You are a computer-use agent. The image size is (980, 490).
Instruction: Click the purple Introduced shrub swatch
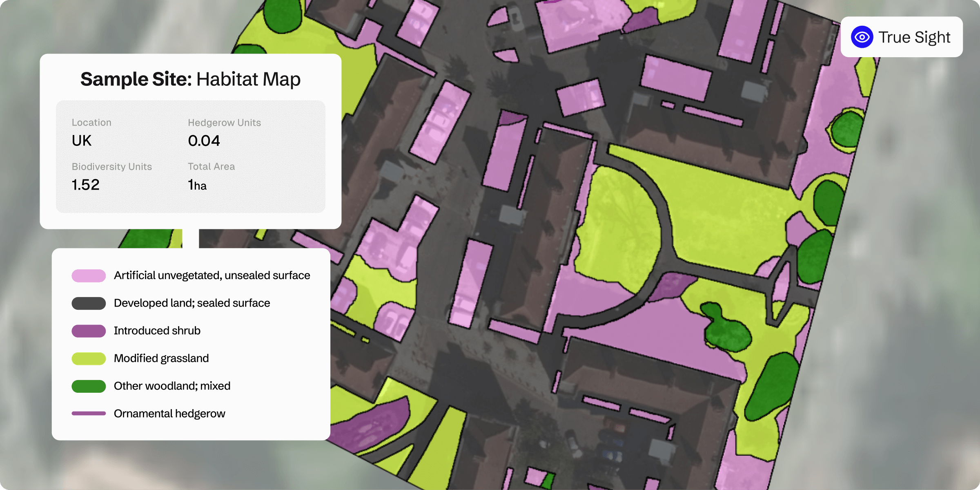coord(88,331)
